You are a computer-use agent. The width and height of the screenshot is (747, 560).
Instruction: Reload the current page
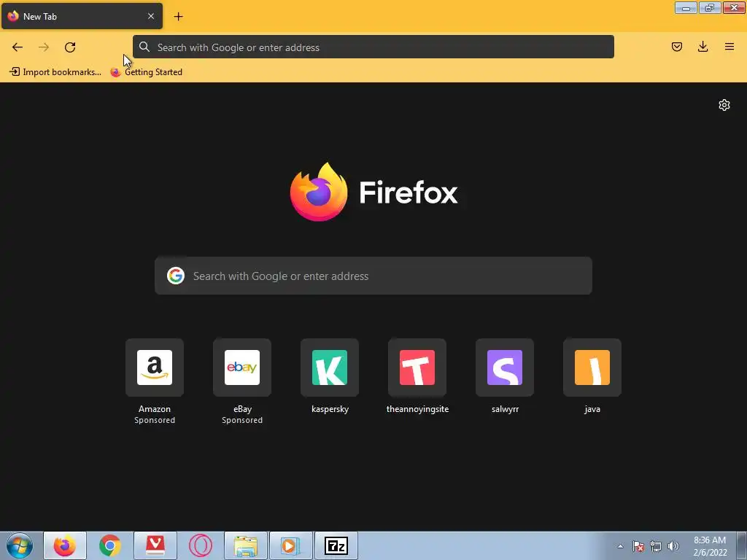pos(70,47)
